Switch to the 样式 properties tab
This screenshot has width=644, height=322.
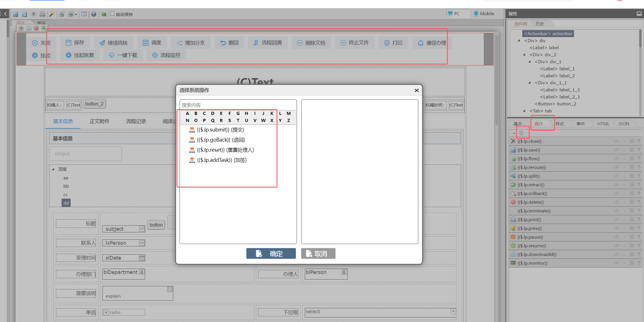tap(559, 124)
